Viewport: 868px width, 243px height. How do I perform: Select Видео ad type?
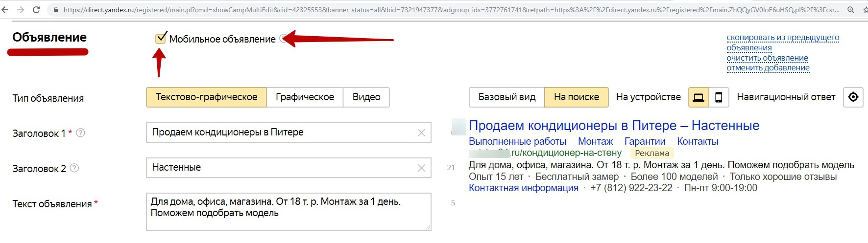(366, 97)
